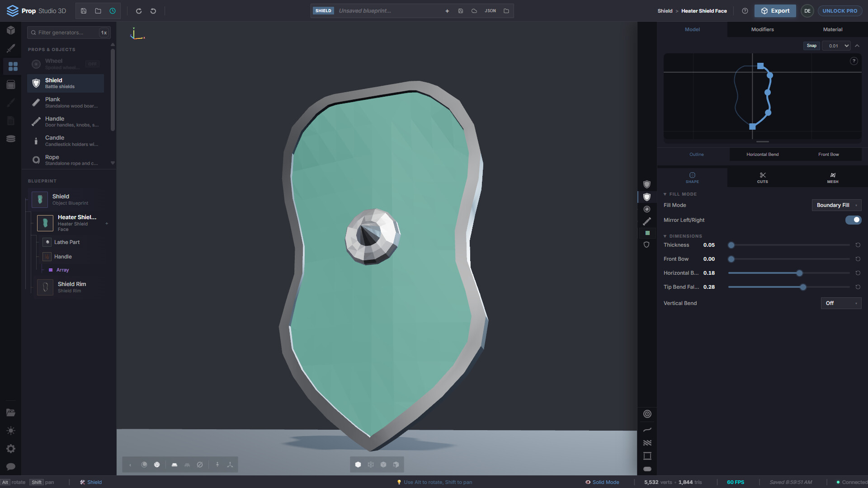Click the UNLOCK PRO button
This screenshot has height=488, width=868.
[x=840, y=11]
